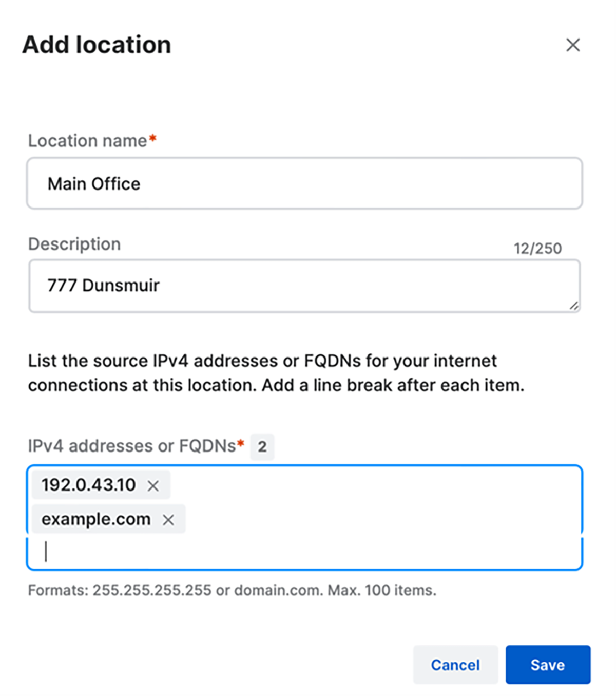Click the instruction paragraph about source IPv4 addresses
The height and width of the screenshot is (696, 616).
[276, 373]
